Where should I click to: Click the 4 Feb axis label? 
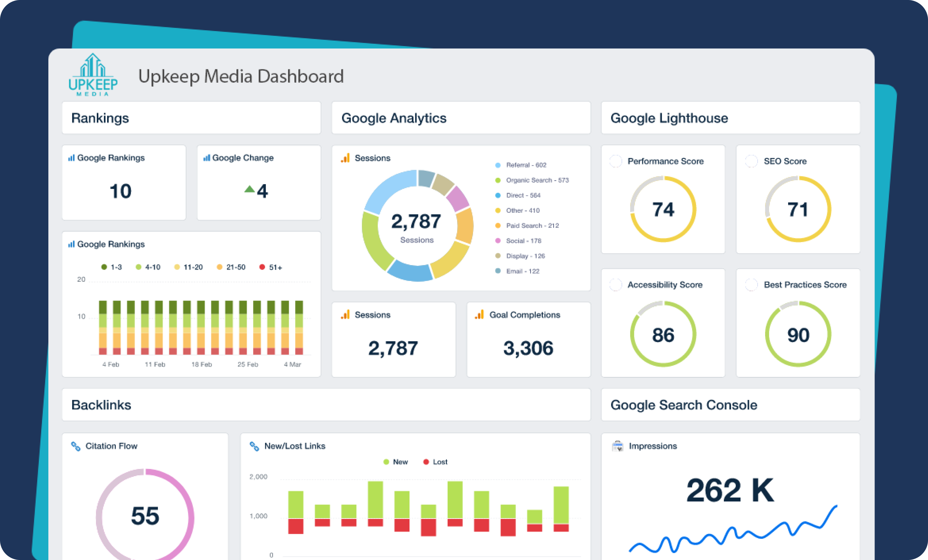tap(111, 364)
